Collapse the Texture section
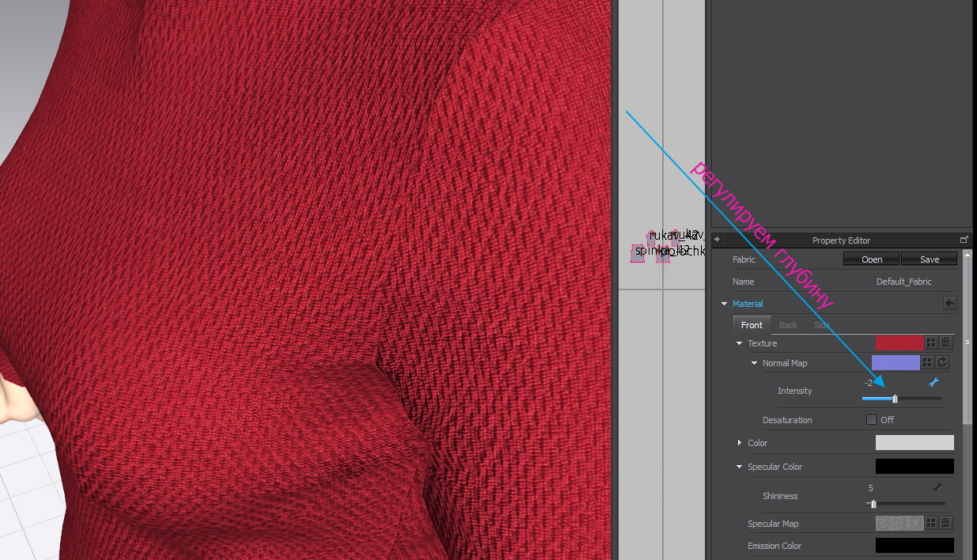The height and width of the screenshot is (560, 977). point(740,343)
